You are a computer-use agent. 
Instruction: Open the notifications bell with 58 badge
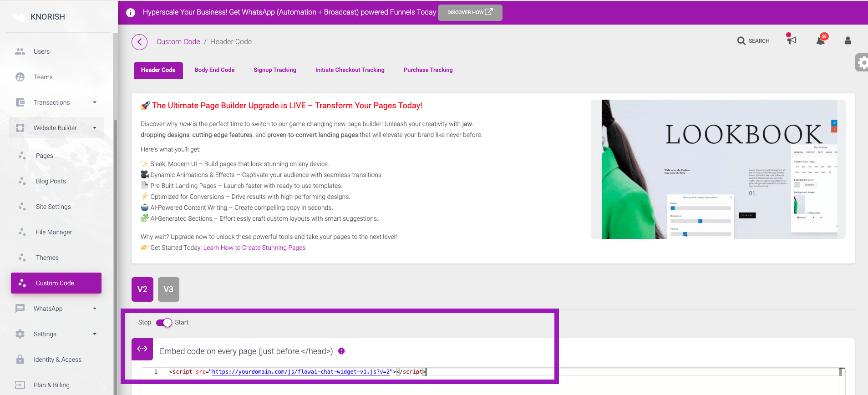point(821,40)
